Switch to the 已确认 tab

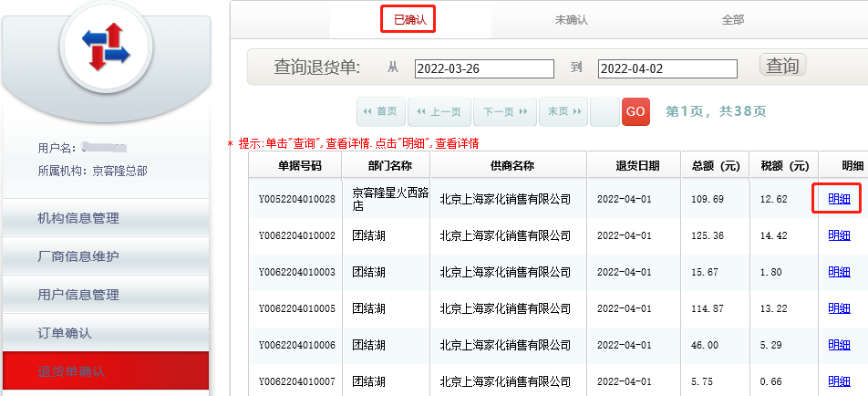[408, 19]
